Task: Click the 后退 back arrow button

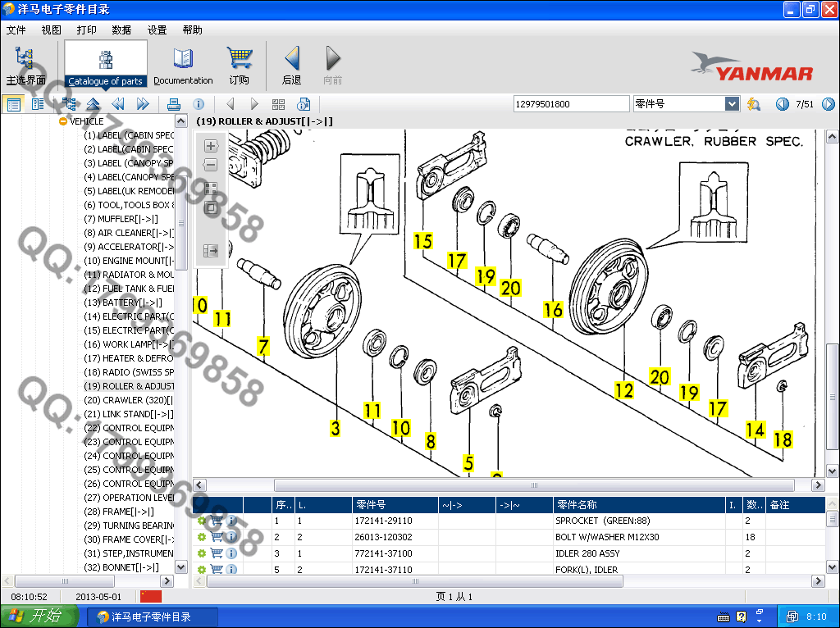Action: [291, 65]
